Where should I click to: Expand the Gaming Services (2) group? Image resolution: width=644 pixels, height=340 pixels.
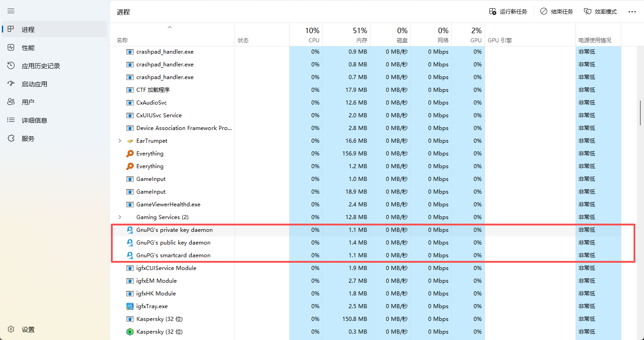pos(120,217)
